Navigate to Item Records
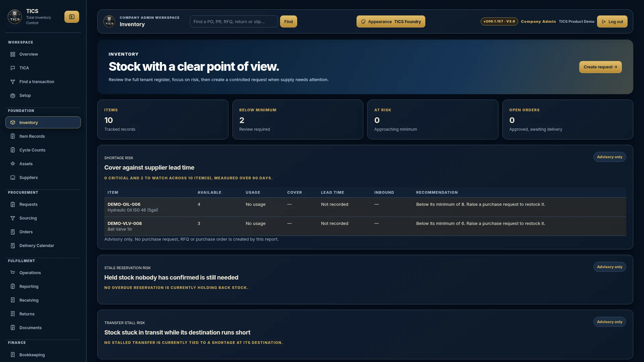The width and height of the screenshot is (644, 362). (43, 136)
